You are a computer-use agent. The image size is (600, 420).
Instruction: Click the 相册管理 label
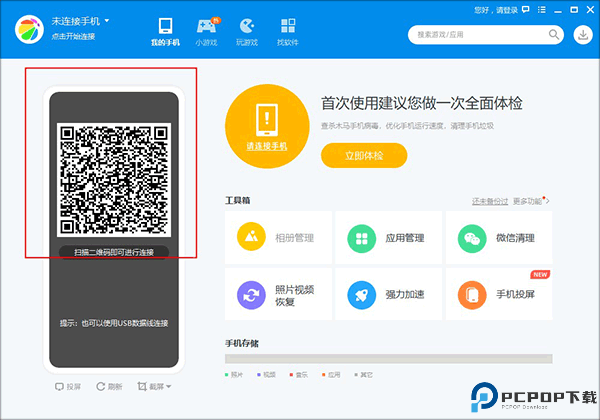click(x=295, y=238)
